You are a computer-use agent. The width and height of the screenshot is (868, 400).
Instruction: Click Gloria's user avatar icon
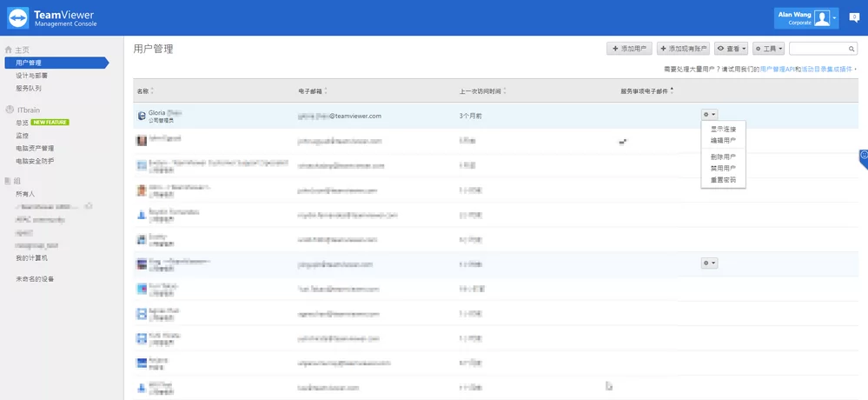[142, 115]
